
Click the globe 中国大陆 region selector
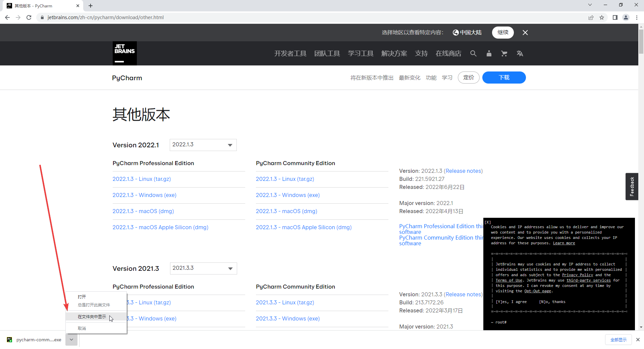467,33
